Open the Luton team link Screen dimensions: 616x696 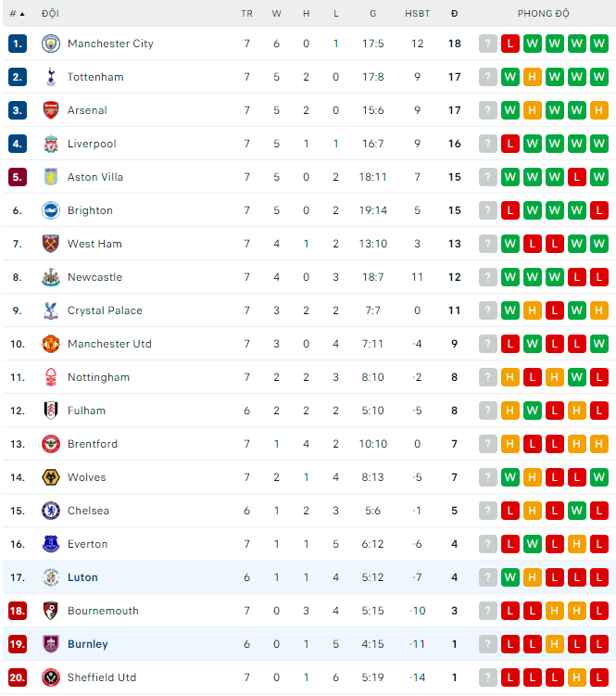[82, 577]
